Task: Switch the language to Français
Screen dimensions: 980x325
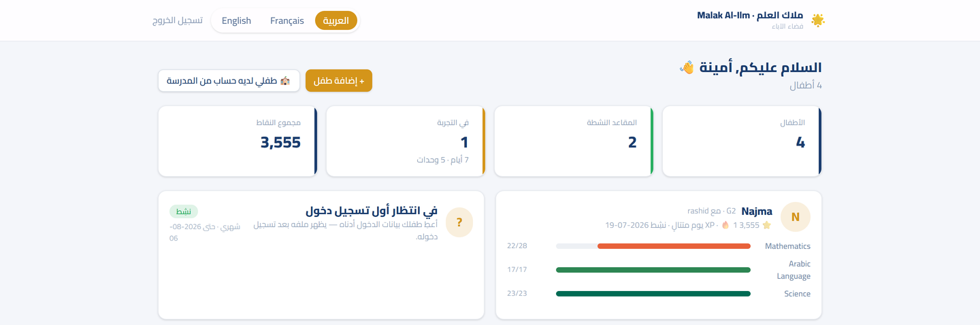Action: point(287,20)
